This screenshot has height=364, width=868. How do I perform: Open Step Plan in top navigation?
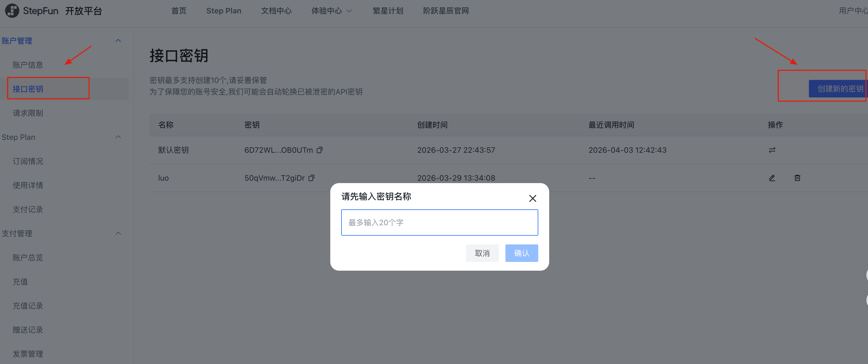(224, 11)
